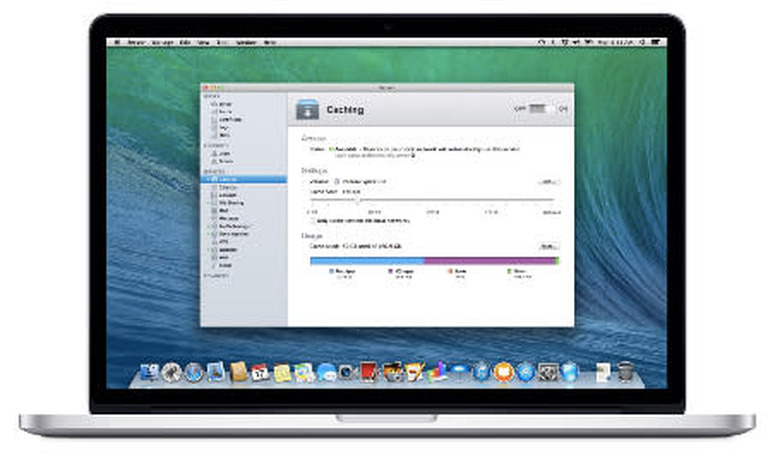Select Groups under Accounts in sidebar

click(x=226, y=161)
